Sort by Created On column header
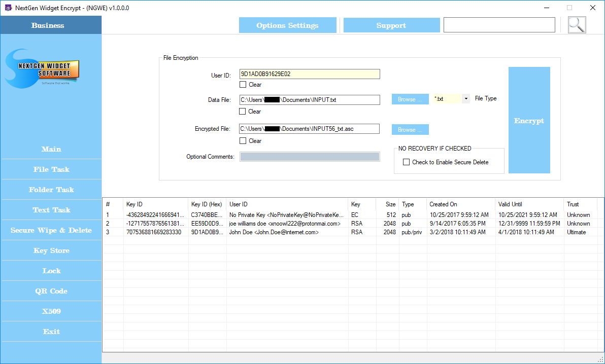The width and height of the screenshot is (605, 364). (x=461, y=204)
